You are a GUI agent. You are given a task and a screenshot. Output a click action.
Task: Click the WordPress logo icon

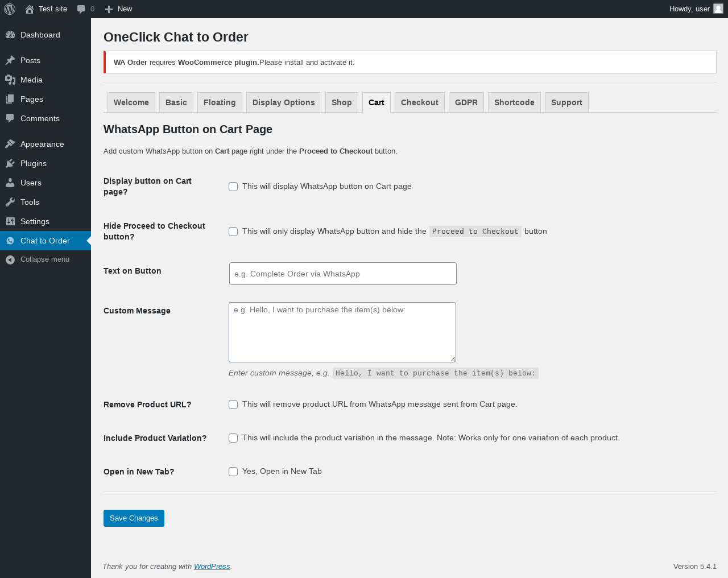coord(10,9)
